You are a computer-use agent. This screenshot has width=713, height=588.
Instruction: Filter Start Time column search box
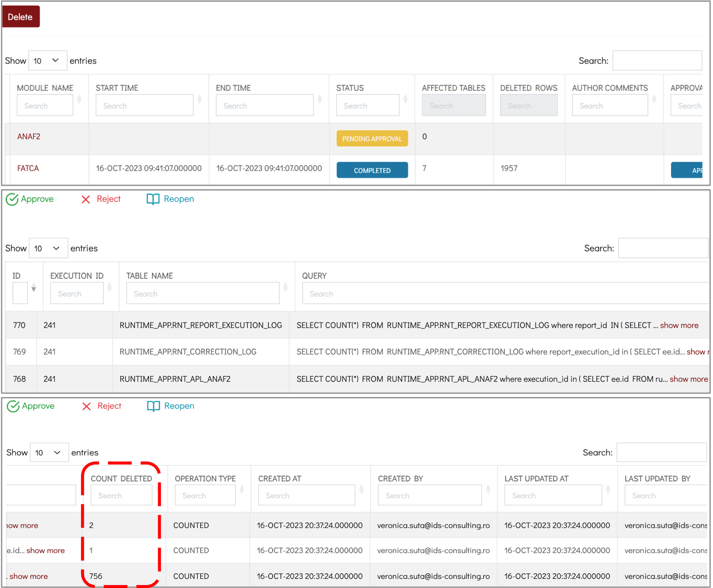[144, 105]
